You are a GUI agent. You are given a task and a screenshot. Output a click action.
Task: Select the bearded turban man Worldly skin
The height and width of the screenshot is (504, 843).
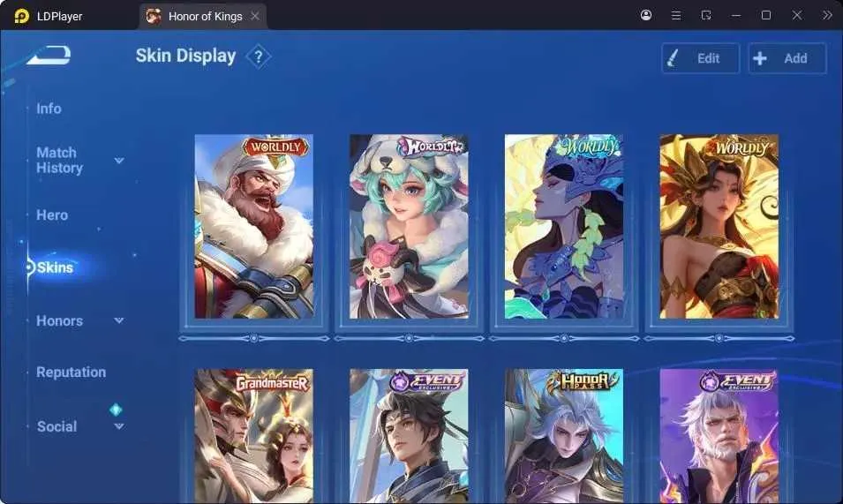pyautogui.click(x=253, y=226)
